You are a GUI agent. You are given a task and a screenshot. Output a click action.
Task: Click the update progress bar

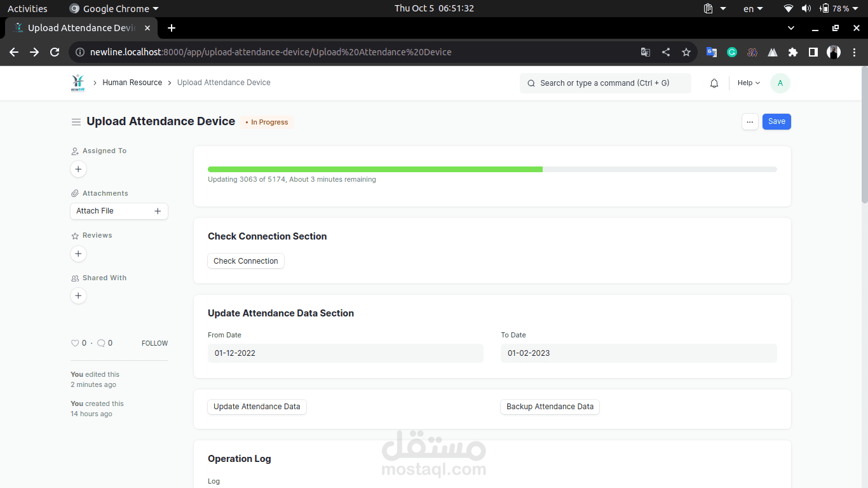(x=492, y=170)
